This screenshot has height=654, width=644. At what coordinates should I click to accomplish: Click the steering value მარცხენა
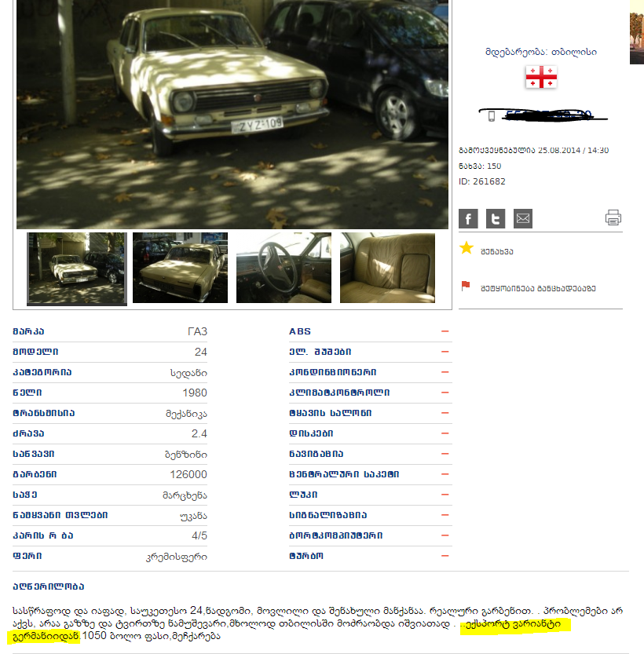[185, 495]
